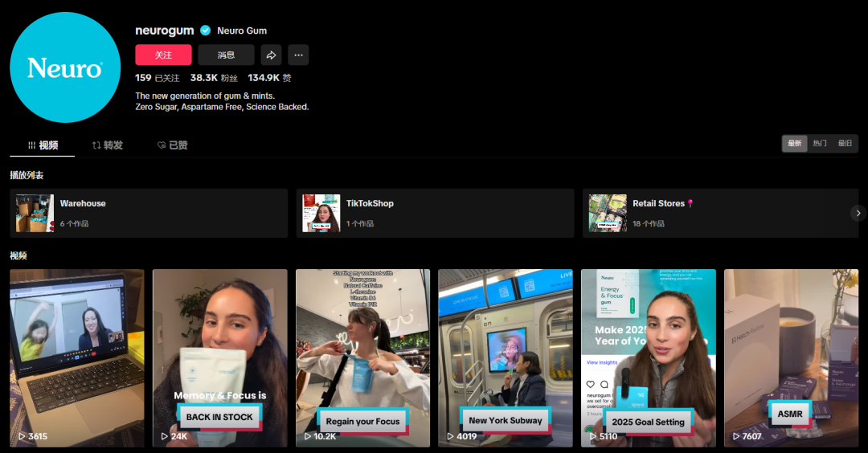Expand playlists with the right chevron arrow
The height and width of the screenshot is (453, 868).
[x=858, y=213]
